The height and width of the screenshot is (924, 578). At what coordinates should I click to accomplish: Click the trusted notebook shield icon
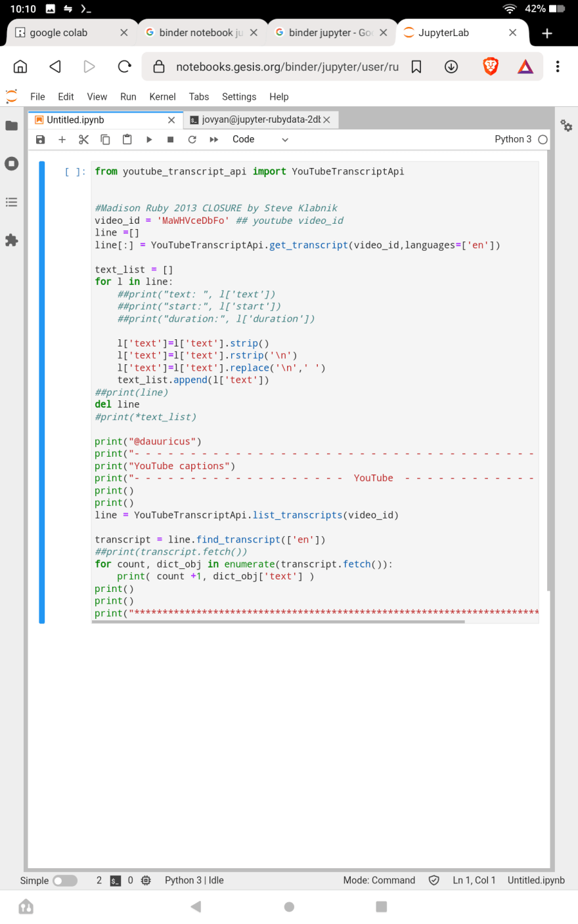tap(434, 881)
